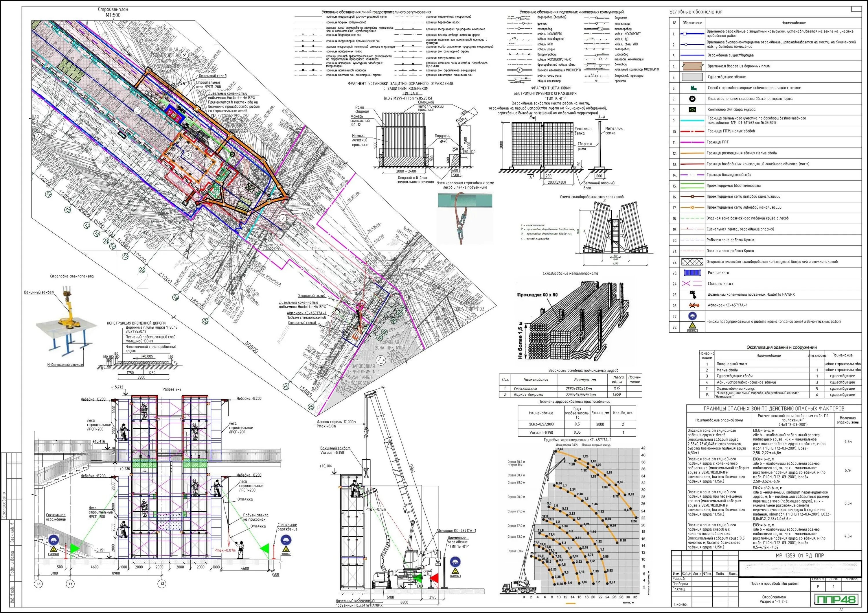
Task: Click 'Схема складирования стеклопакетов' heading
Action: (592, 197)
